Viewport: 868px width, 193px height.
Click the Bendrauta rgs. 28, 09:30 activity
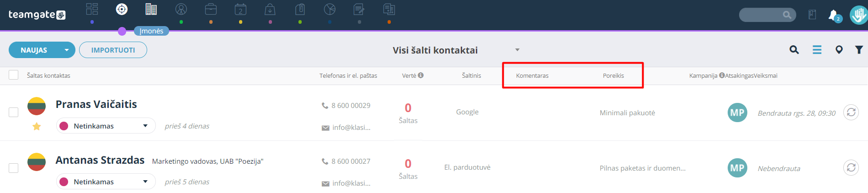coord(796,113)
